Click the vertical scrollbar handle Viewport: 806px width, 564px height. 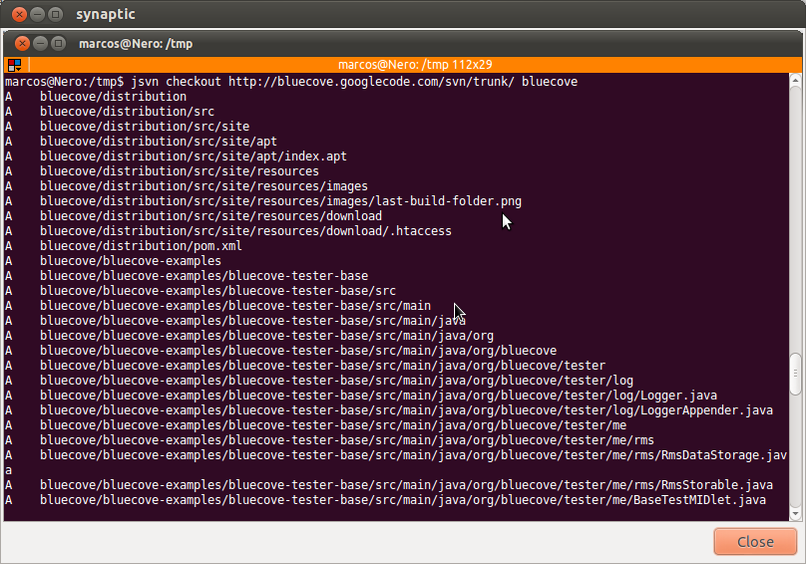point(795,374)
